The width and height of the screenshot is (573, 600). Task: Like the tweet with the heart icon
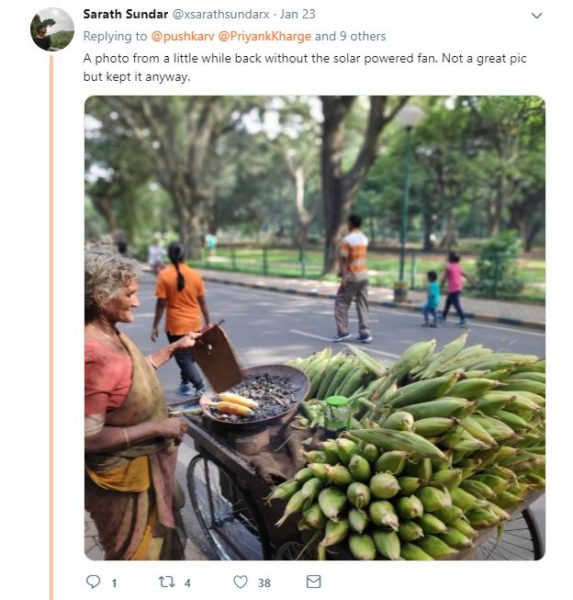(240, 582)
